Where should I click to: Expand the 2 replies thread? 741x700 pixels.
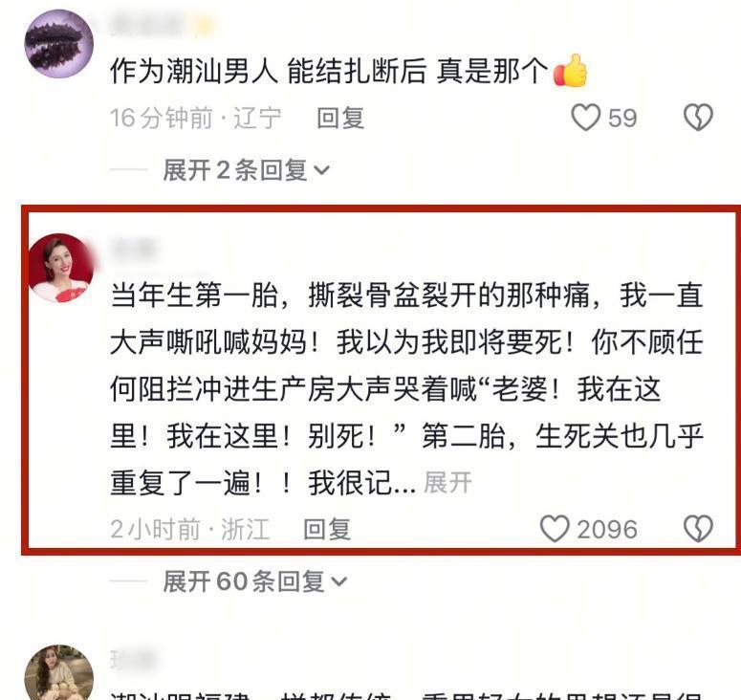[x=246, y=169]
